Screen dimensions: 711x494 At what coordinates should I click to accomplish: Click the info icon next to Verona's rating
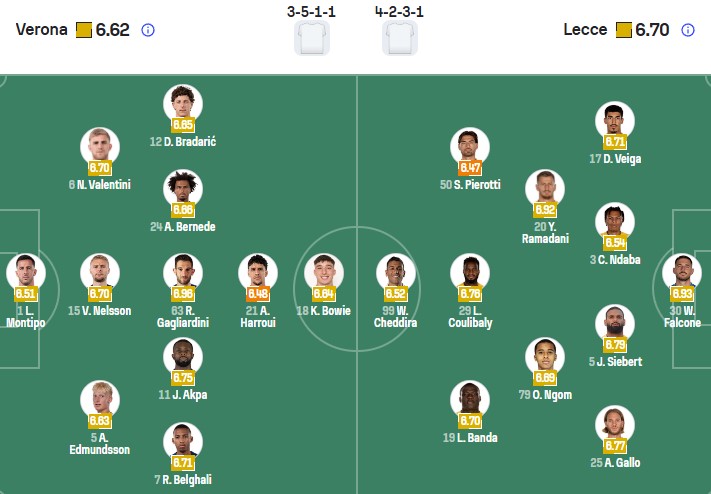pyautogui.click(x=148, y=30)
